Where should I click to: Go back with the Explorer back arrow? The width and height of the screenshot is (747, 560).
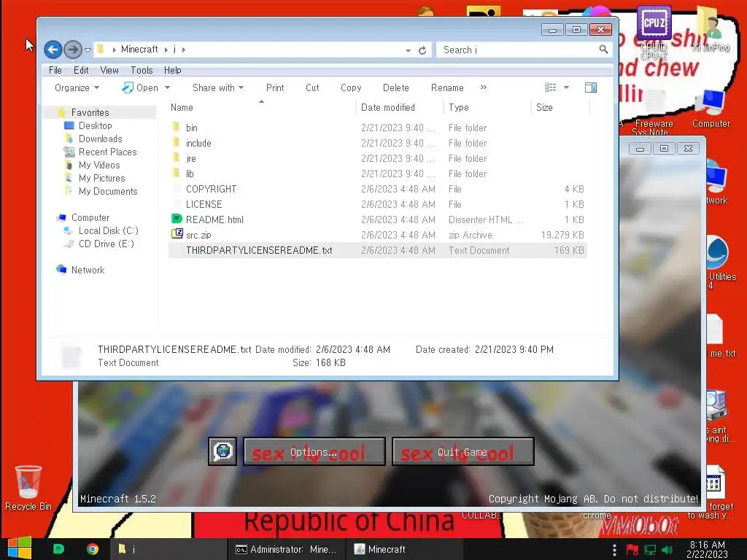click(53, 50)
